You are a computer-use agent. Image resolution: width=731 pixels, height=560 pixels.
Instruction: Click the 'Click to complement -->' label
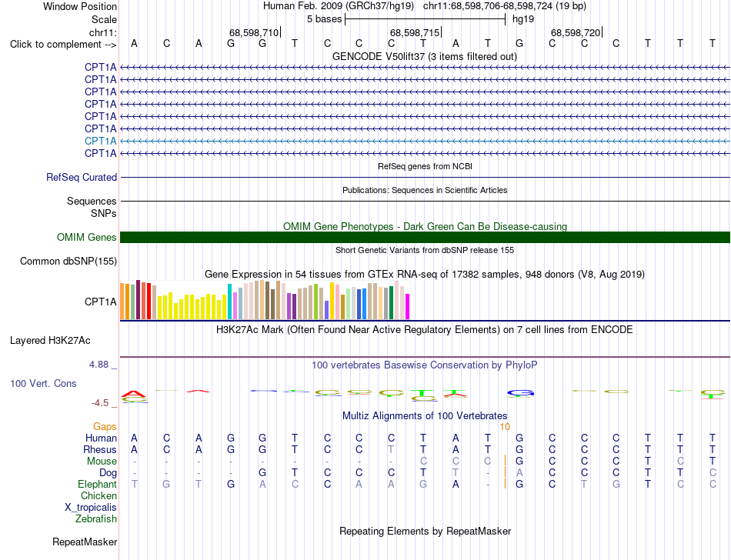tap(63, 45)
